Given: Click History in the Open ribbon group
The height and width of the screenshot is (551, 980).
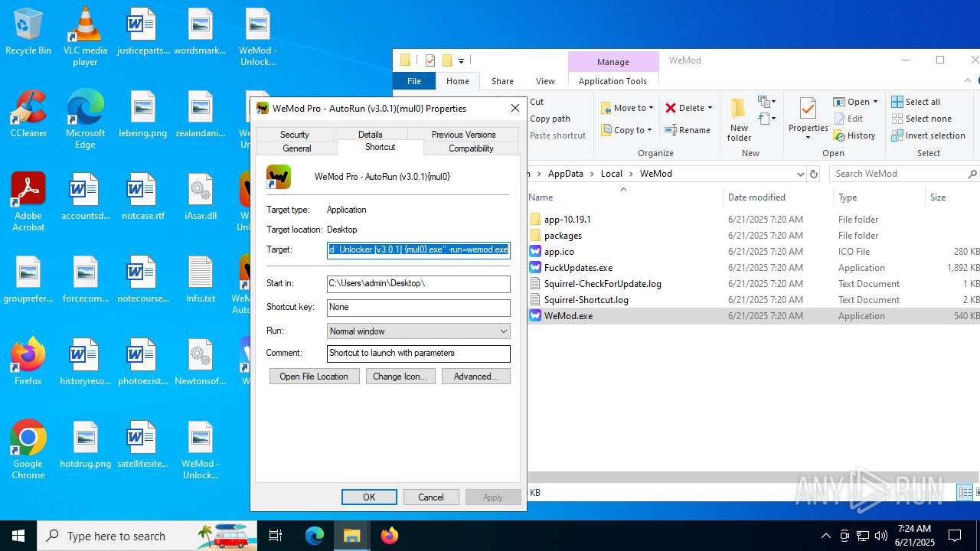Looking at the screenshot, I should (854, 135).
